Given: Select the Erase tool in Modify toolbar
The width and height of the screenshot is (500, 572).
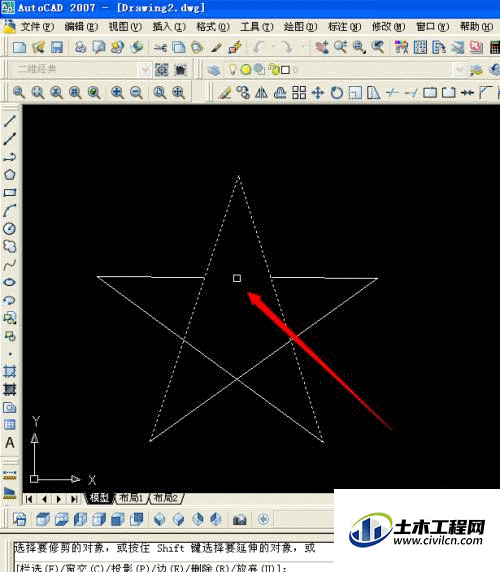Looking at the screenshot, I should point(225,93).
